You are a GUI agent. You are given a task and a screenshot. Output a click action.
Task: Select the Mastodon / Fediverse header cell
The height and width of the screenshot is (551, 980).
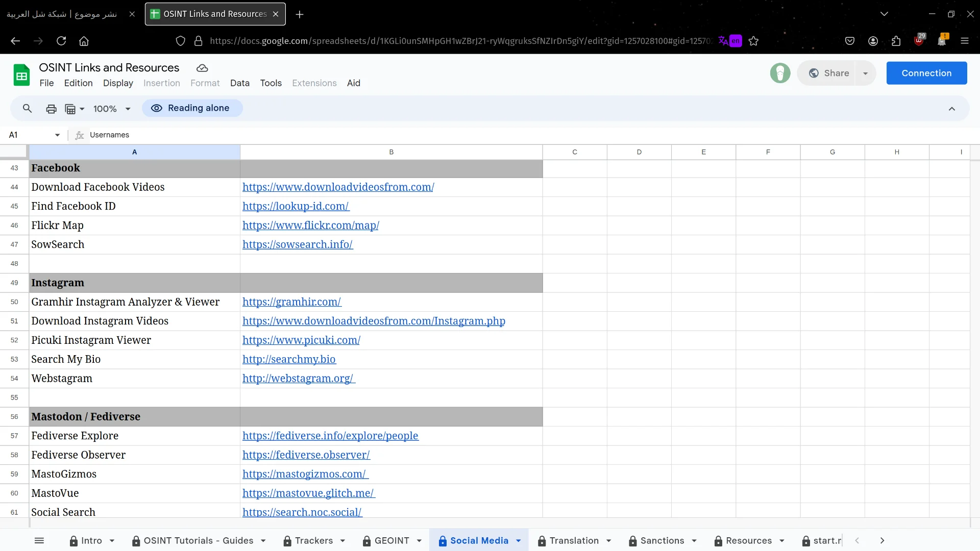(x=135, y=417)
